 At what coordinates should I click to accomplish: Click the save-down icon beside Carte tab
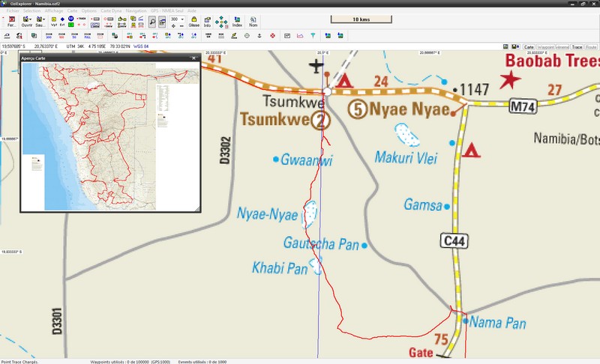click(515, 46)
